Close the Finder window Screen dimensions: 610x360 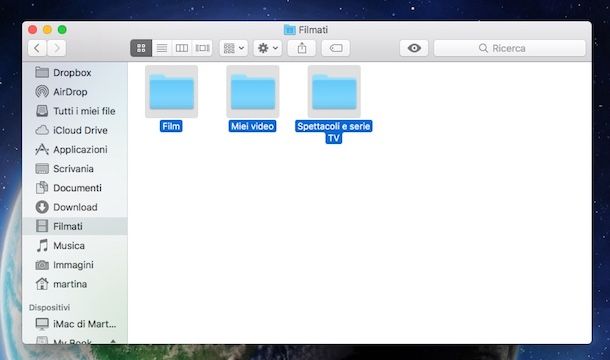click(33, 30)
